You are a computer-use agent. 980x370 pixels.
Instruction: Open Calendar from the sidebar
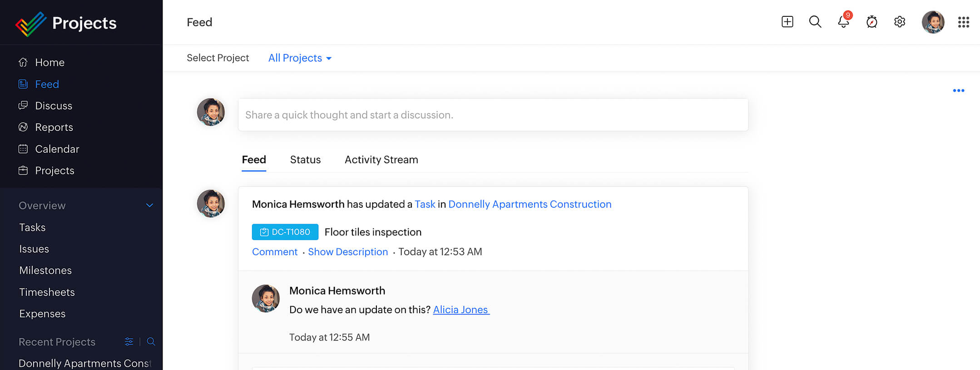click(x=57, y=149)
